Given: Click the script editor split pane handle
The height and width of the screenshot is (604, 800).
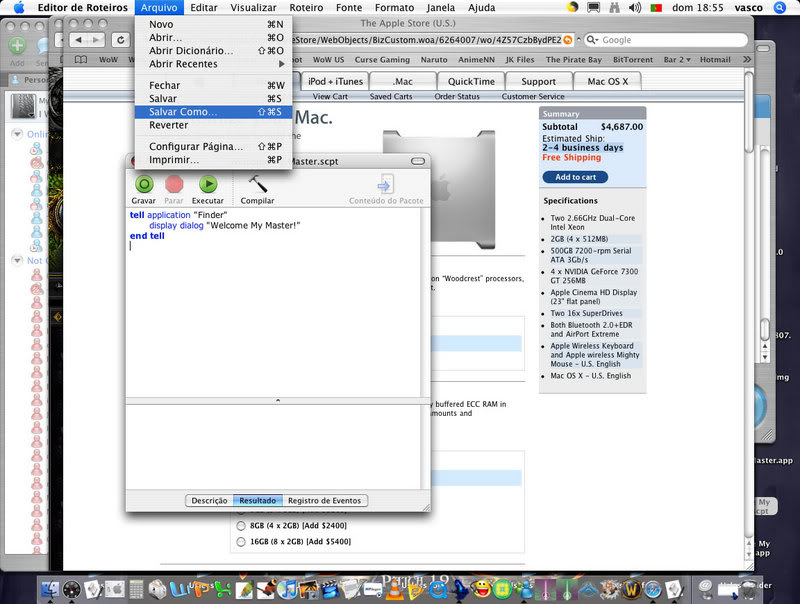Looking at the screenshot, I should pyautogui.click(x=278, y=400).
